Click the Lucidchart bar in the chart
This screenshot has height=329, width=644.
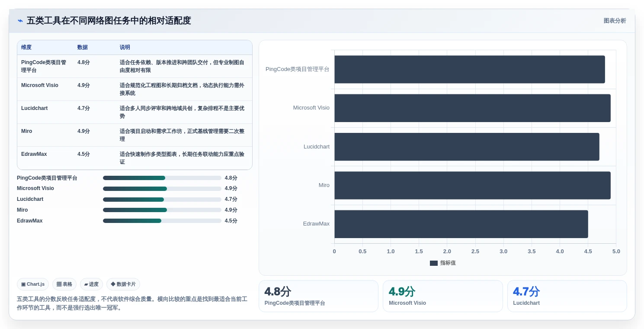467,147
